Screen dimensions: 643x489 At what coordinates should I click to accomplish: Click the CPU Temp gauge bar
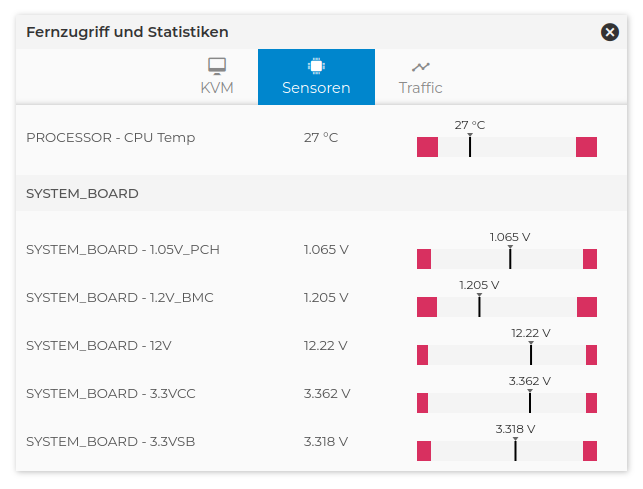pos(506,147)
